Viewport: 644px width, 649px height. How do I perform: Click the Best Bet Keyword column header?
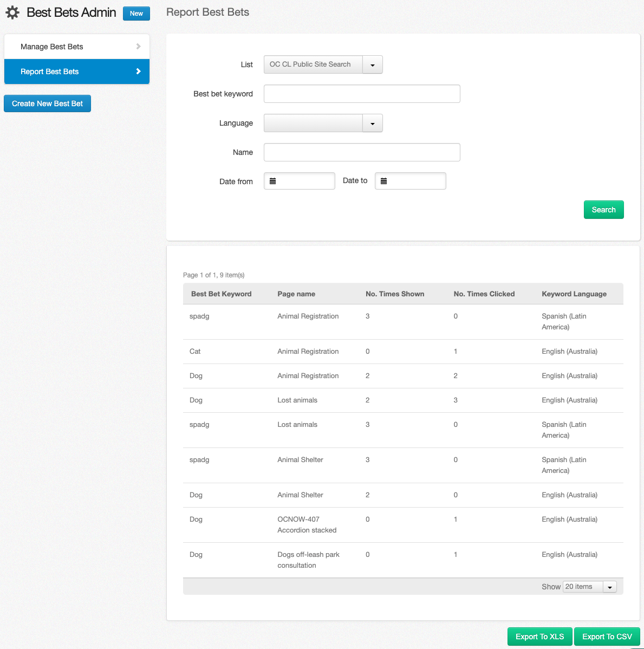222,294
